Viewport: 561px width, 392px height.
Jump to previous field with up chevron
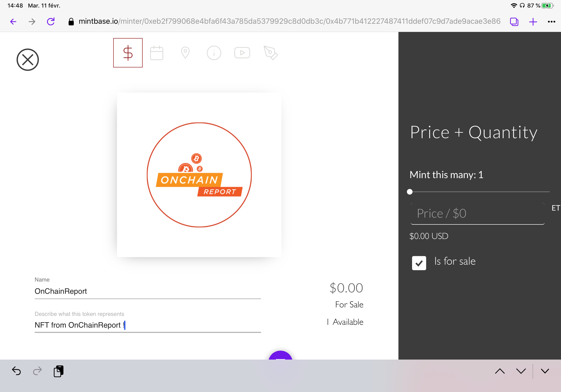pos(500,371)
